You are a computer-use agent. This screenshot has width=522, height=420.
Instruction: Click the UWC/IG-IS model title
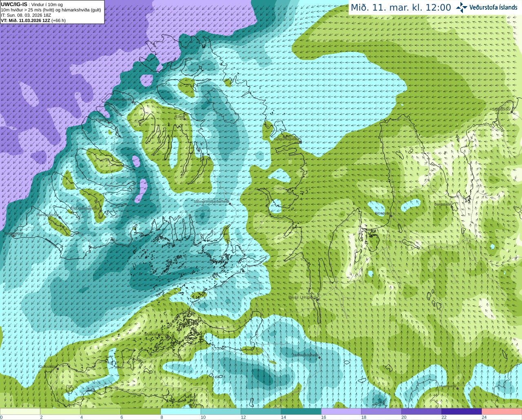pos(14,4)
